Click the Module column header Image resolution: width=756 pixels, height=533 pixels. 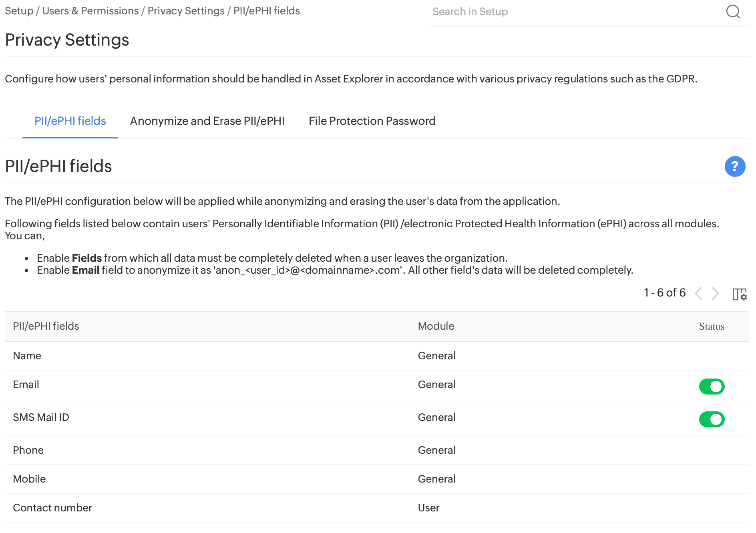[x=436, y=326]
